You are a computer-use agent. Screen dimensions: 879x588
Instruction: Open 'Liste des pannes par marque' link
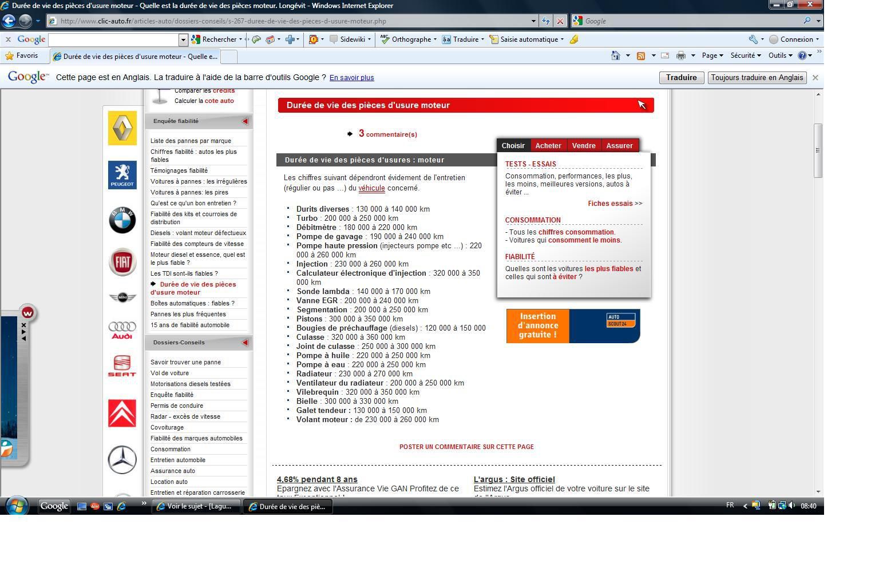tap(191, 141)
